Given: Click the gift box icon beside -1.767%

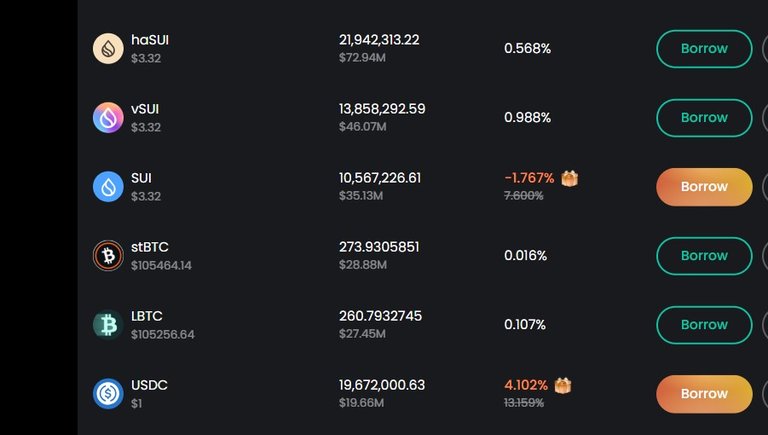Looking at the screenshot, I should (569, 178).
